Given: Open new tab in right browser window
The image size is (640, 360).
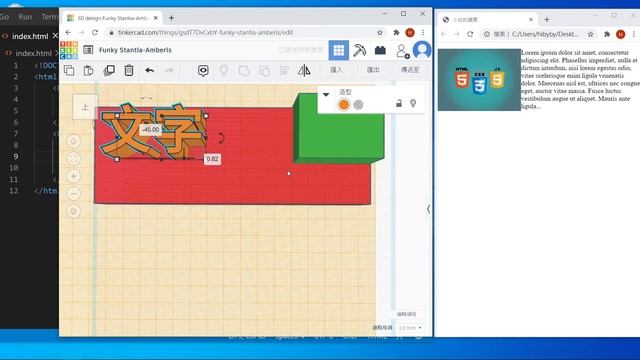Looking at the screenshot, I should click(547, 20).
